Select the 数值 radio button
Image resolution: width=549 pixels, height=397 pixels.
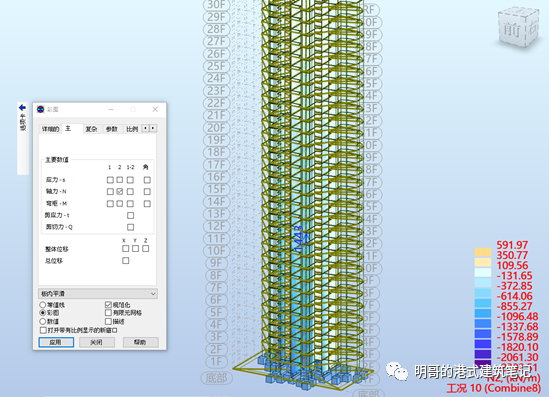[43, 321]
